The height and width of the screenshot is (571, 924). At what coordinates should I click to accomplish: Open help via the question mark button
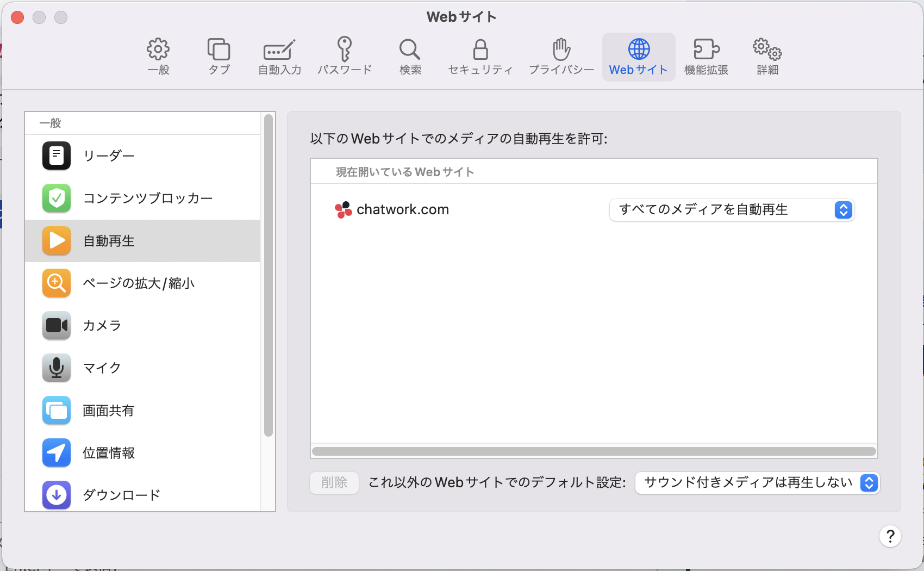890,536
